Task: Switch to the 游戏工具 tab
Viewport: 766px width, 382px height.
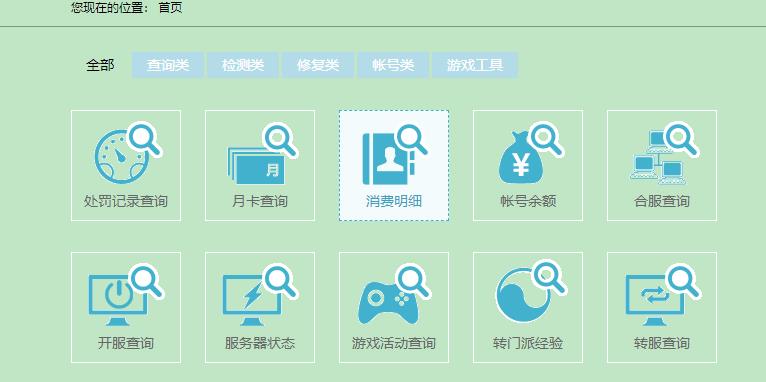Action: coord(475,65)
